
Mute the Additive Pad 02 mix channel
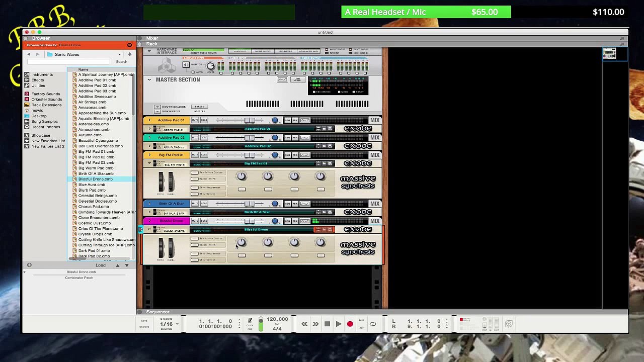click(x=195, y=137)
